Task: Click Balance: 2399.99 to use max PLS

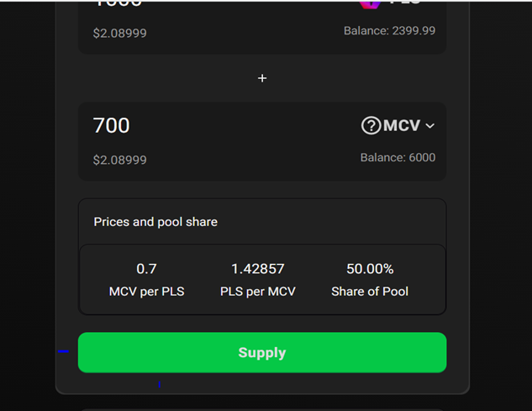Action: tap(389, 31)
